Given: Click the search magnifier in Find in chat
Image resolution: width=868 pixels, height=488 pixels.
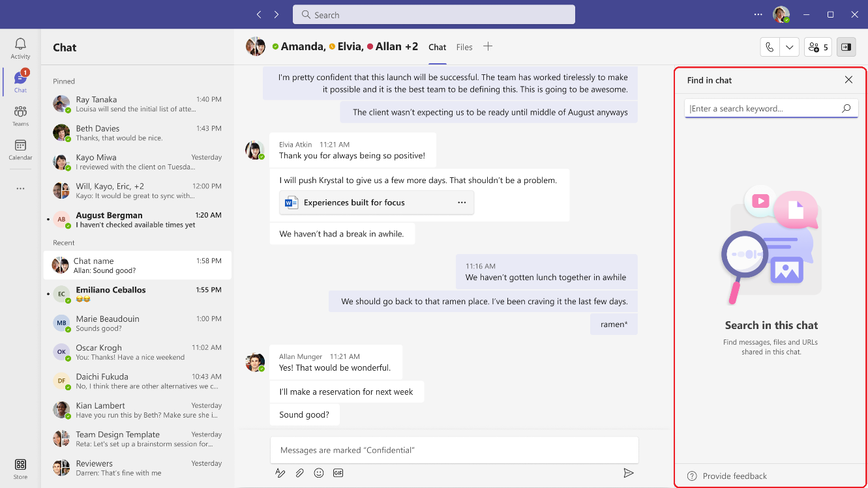Looking at the screenshot, I should point(846,108).
